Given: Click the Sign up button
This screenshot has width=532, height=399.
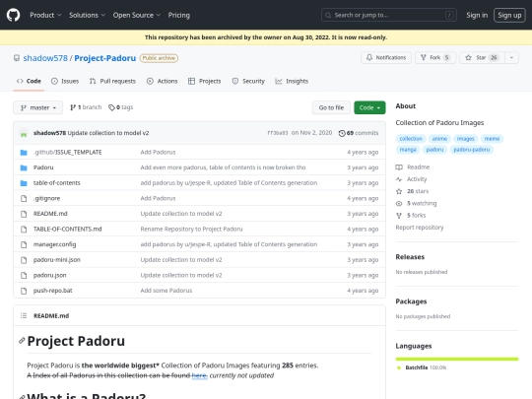Looking at the screenshot, I should point(509,15).
